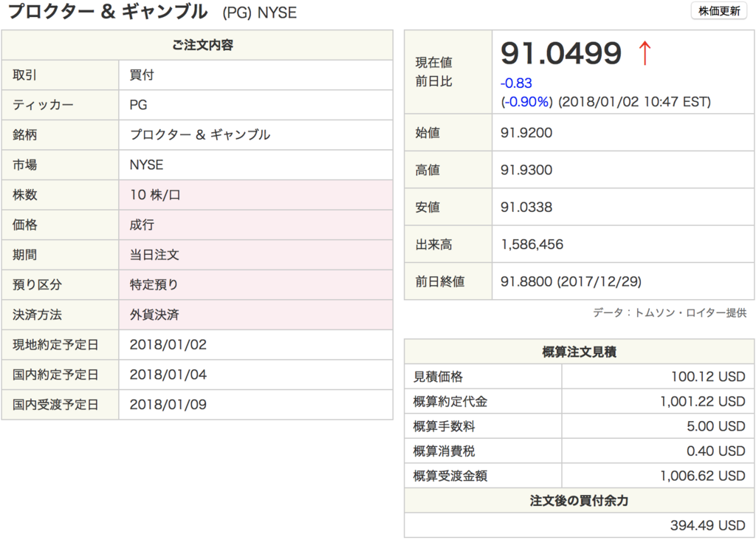
Task: Click the red up-arrow price indicator
Action: point(645,53)
